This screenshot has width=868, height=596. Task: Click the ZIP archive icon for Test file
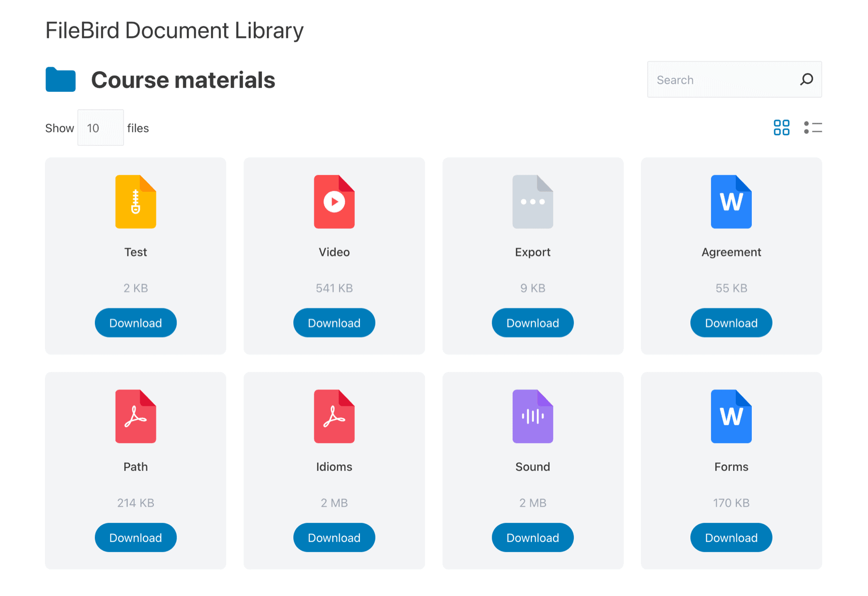135,201
